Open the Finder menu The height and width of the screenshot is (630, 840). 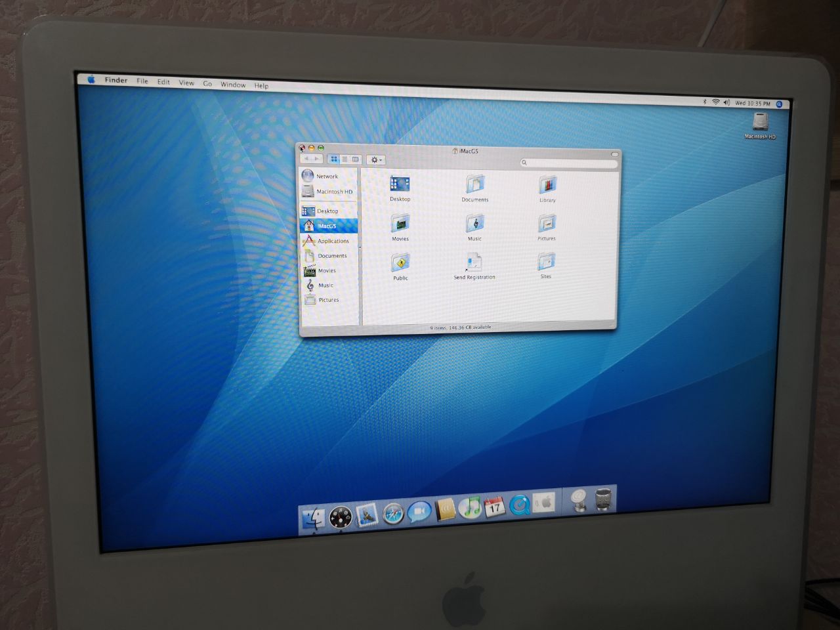(x=116, y=80)
